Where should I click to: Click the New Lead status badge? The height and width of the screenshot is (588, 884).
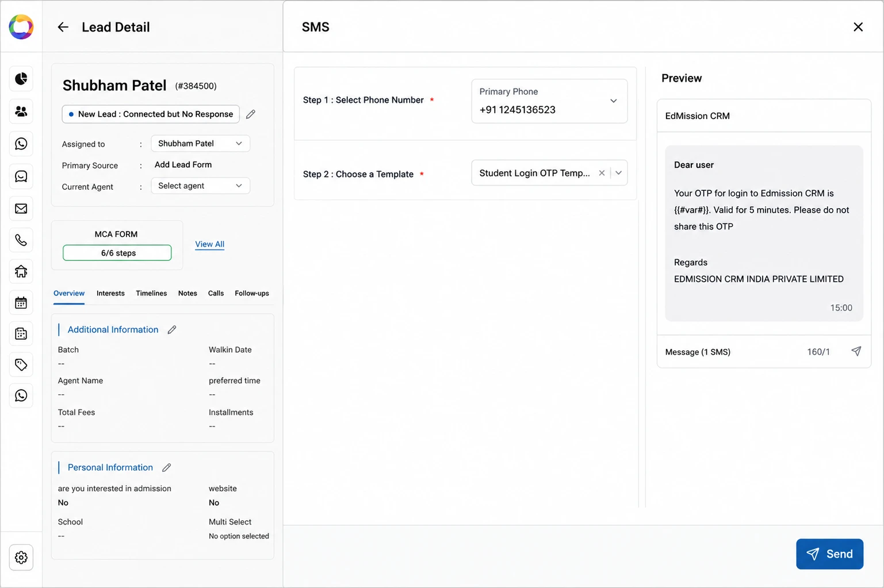click(151, 114)
